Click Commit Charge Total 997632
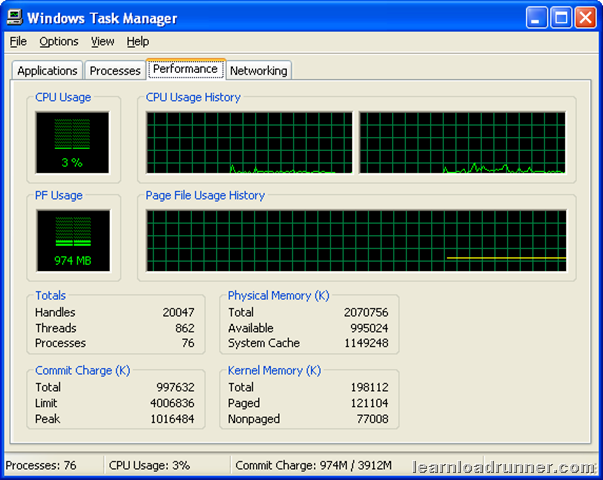 click(175, 387)
